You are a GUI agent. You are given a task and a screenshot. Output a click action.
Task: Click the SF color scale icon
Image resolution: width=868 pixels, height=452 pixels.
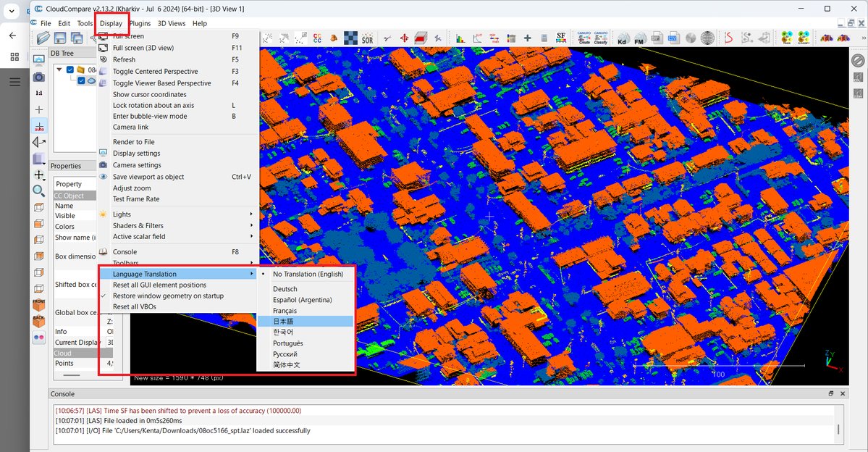pyautogui.click(x=561, y=38)
